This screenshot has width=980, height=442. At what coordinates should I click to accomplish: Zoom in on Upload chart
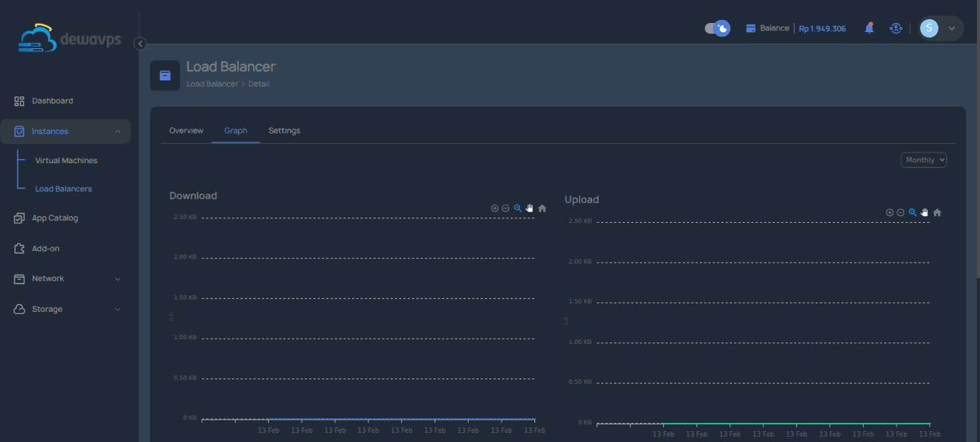coord(890,212)
